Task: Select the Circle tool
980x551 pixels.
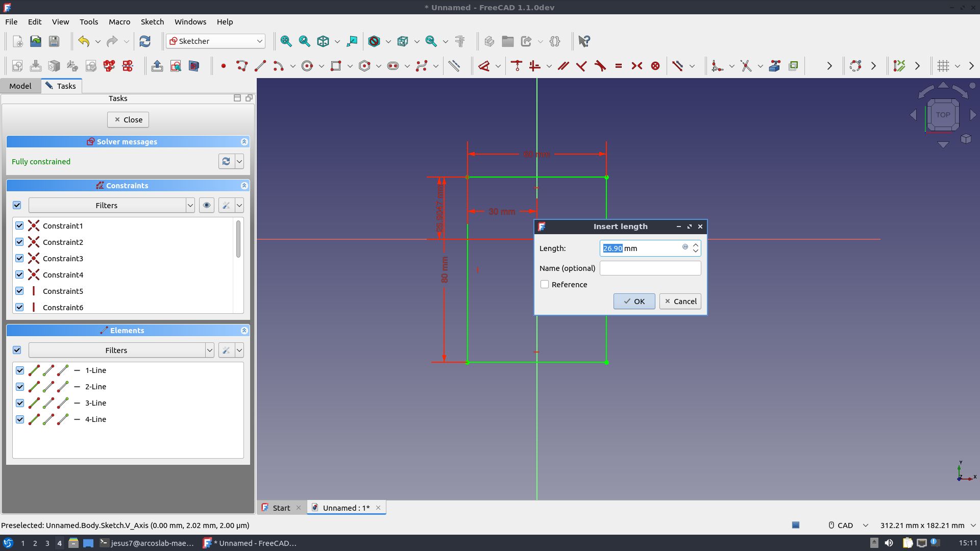Action: (x=307, y=66)
